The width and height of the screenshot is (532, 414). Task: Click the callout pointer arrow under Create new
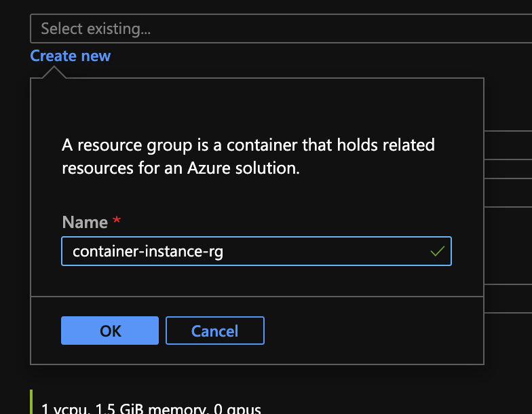point(54,72)
